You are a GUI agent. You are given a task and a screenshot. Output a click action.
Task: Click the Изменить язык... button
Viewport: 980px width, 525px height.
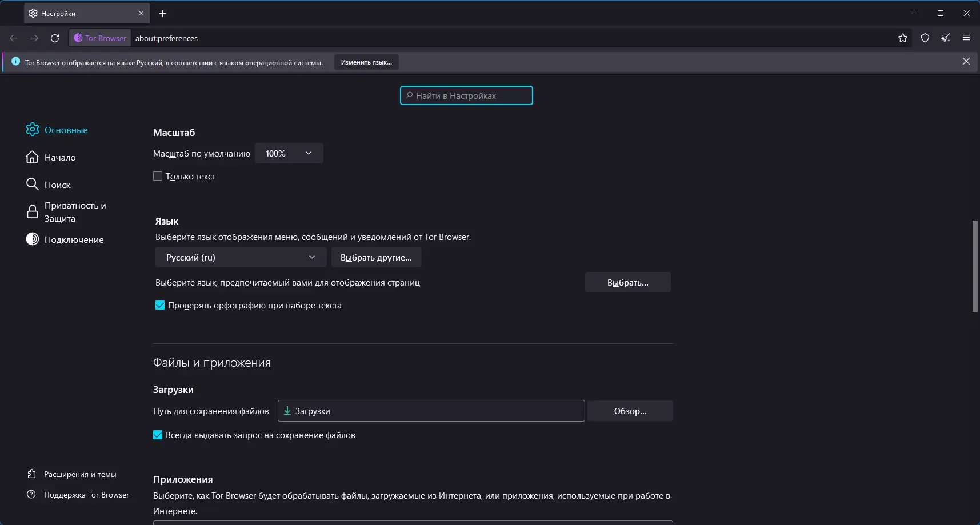point(366,62)
